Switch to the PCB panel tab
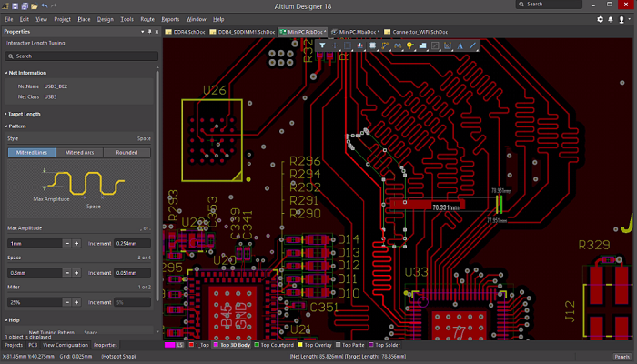Screen dimensions: 637x364 click(x=33, y=345)
